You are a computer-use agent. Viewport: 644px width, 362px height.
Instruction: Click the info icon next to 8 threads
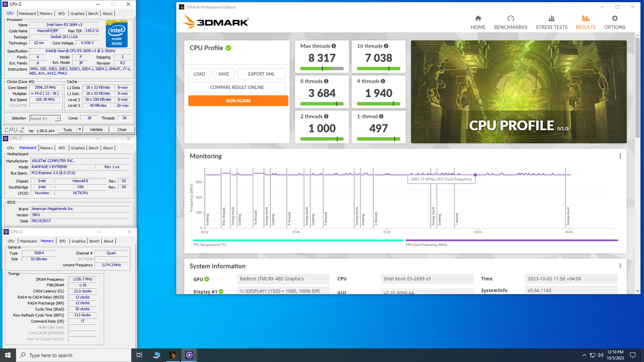coord(326,81)
